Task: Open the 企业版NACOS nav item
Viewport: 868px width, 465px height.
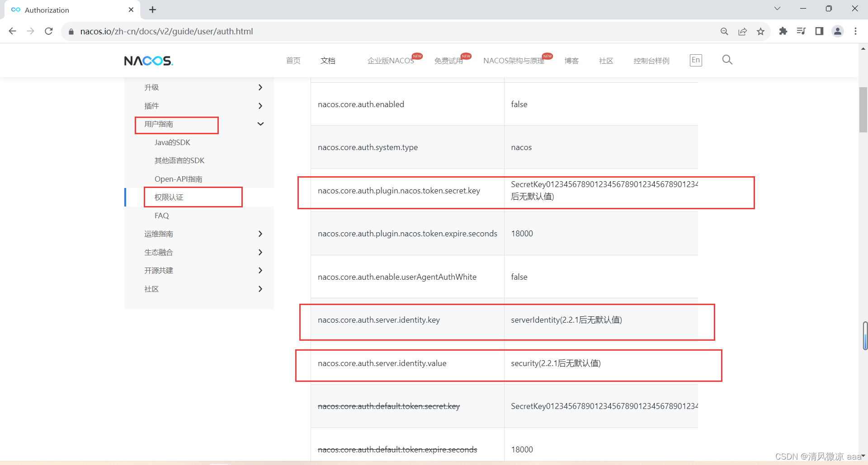Action: point(391,61)
